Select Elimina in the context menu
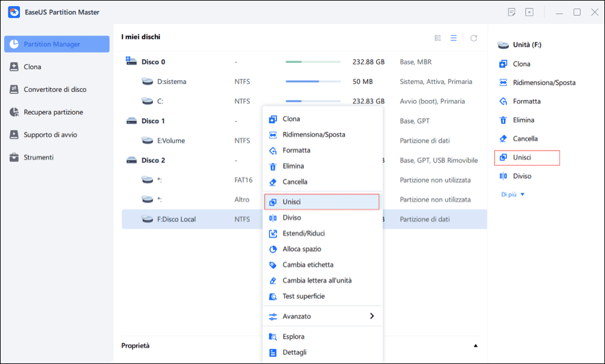The image size is (605, 364). coord(322,166)
